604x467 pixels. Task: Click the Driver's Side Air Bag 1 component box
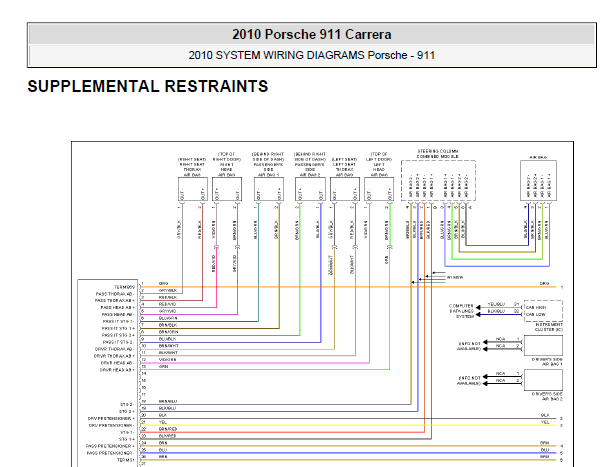click(543, 345)
